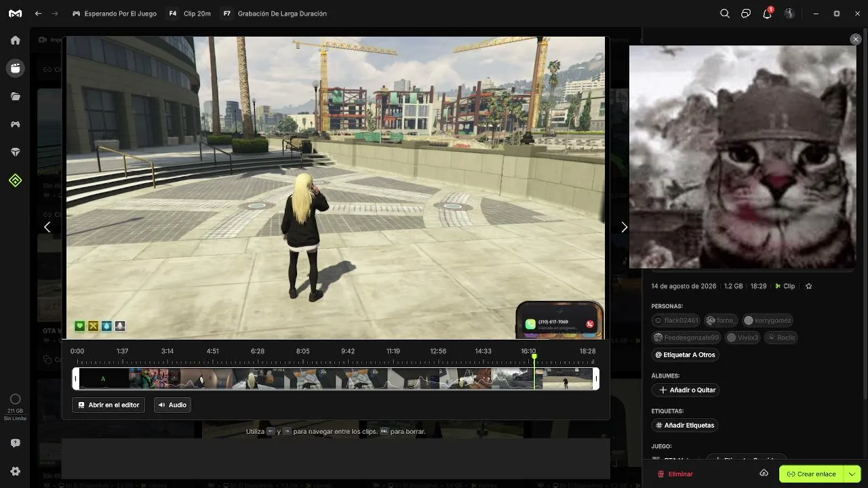
Task: Toggle the Audio button under the timeline
Action: point(172,405)
